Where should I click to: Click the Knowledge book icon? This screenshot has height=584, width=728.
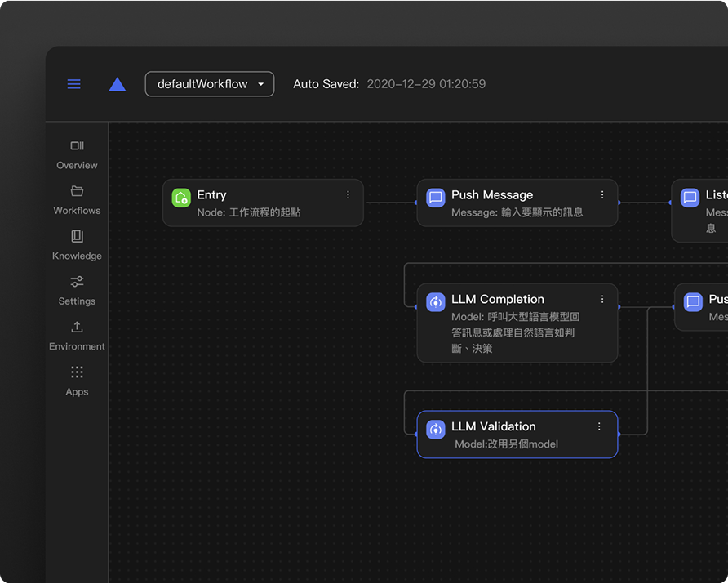[77, 236]
